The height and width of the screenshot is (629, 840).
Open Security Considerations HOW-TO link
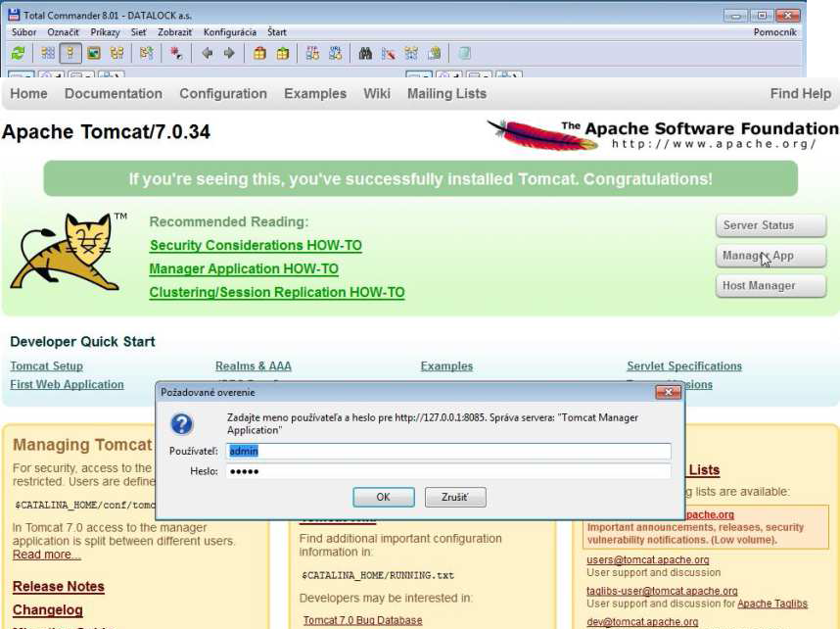point(256,246)
